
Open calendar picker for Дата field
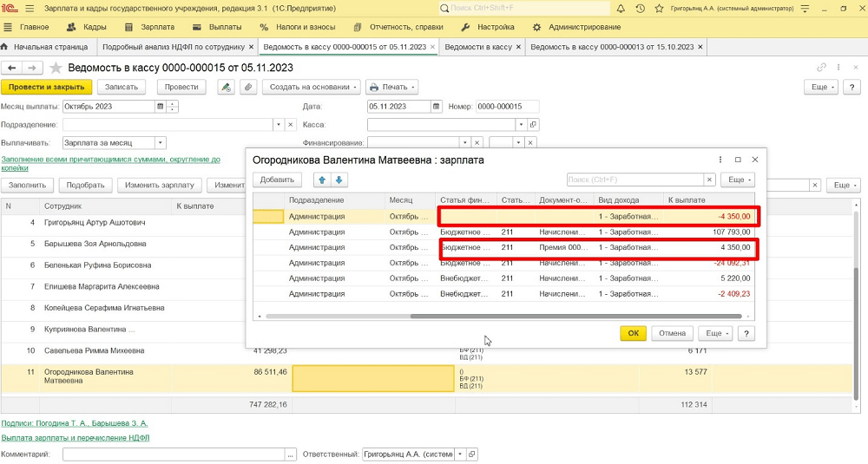437,107
